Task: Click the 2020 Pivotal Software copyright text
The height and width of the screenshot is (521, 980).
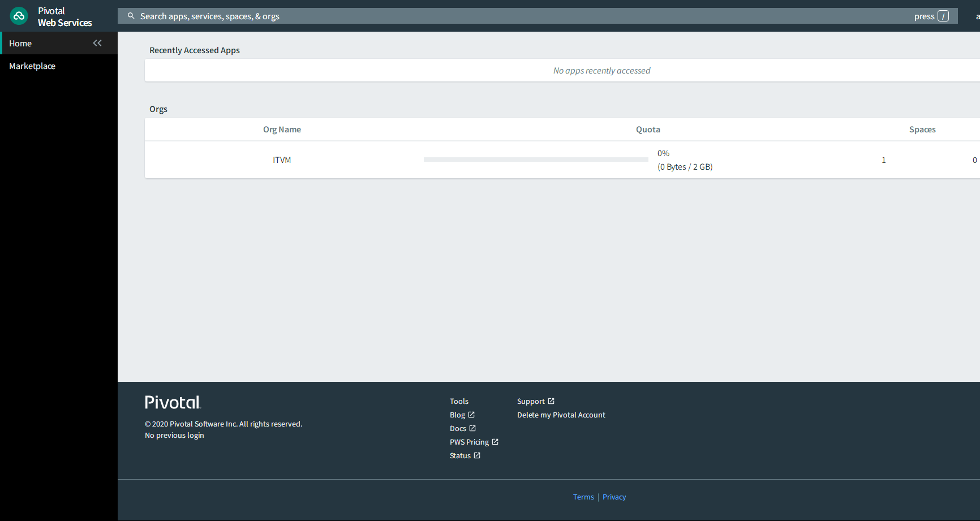Action: point(223,424)
